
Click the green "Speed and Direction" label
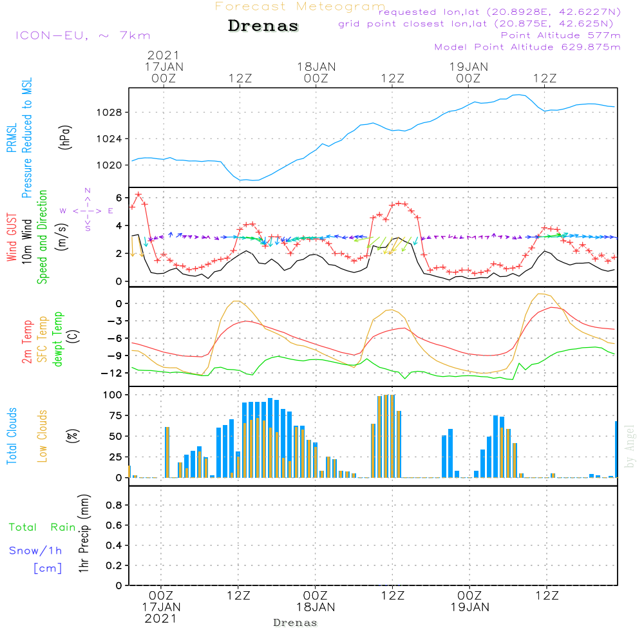[43, 237]
